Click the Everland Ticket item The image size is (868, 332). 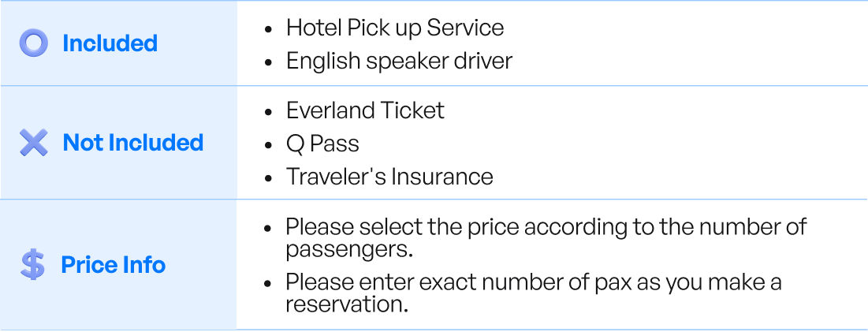[x=365, y=110]
